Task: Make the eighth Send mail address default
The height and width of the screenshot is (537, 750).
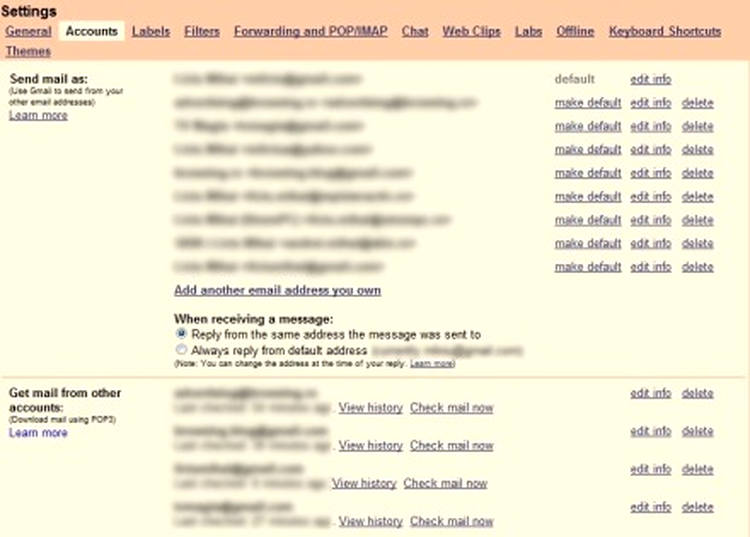Action: [x=588, y=243]
